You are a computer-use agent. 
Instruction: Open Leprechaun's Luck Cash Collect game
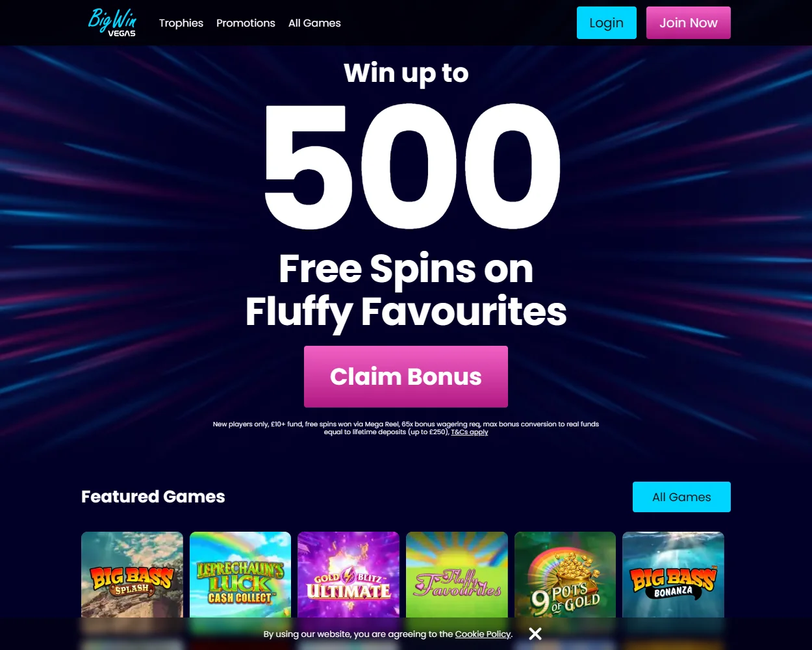coord(240,575)
